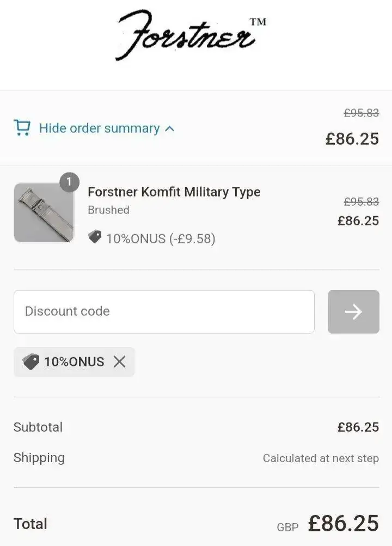Click the Brushed variant text

pyautogui.click(x=108, y=210)
